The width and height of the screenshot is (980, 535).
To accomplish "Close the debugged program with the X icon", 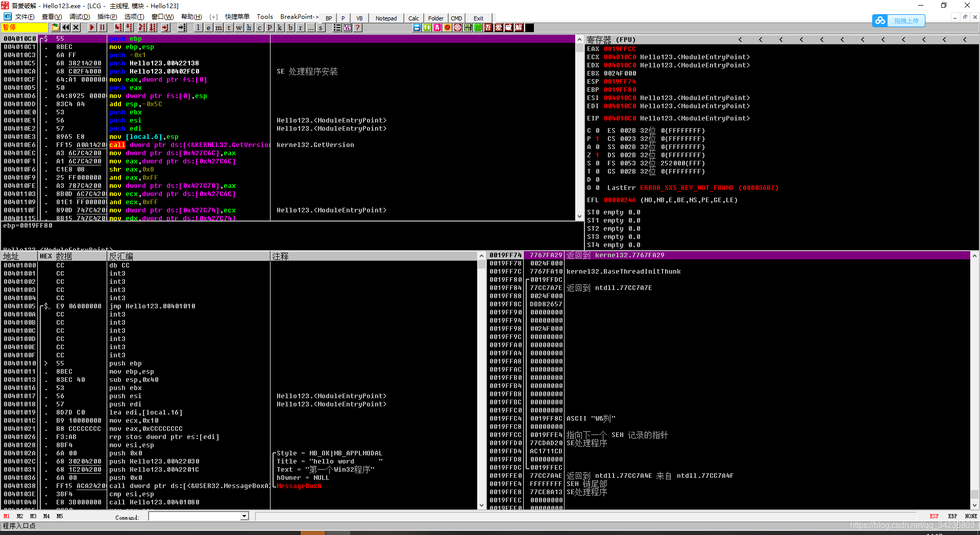I will tap(76, 28).
